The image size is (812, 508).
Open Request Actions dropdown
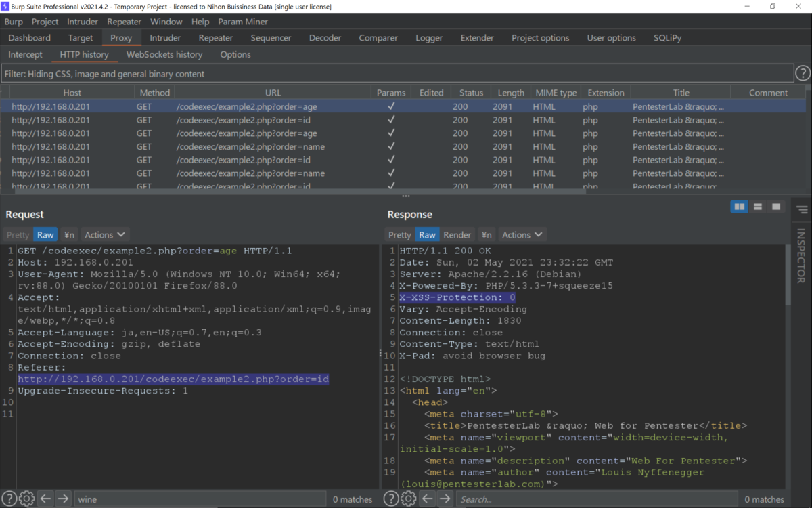pos(105,234)
